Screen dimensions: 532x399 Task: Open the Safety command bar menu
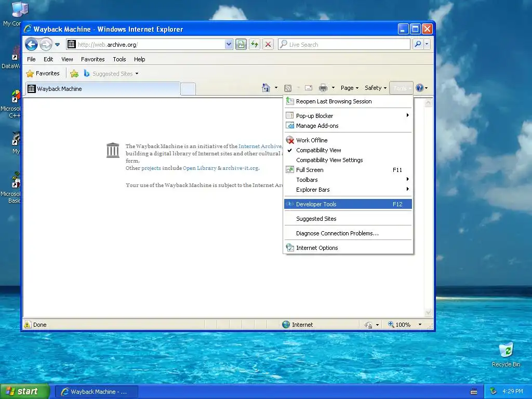[x=376, y=88]
